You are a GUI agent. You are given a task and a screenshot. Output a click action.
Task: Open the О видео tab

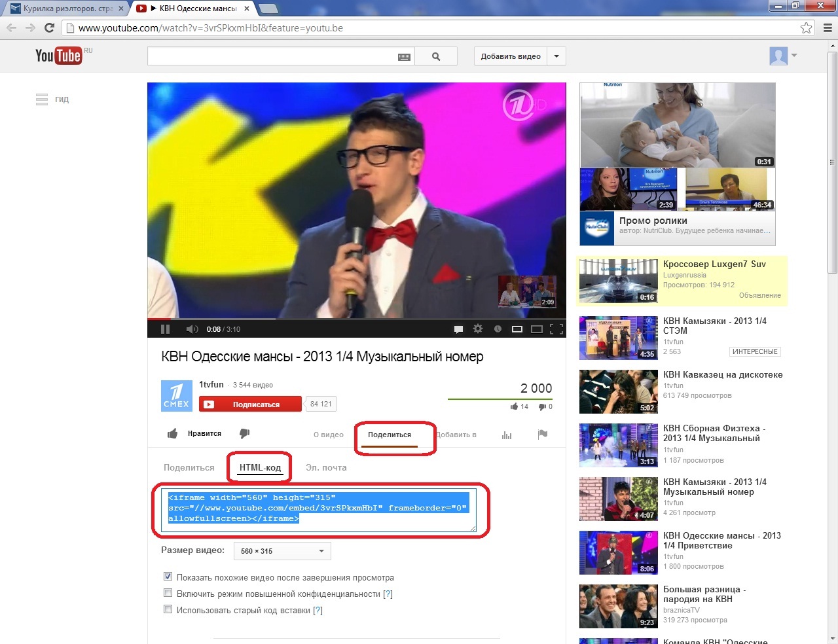click(x=329, y=435)
